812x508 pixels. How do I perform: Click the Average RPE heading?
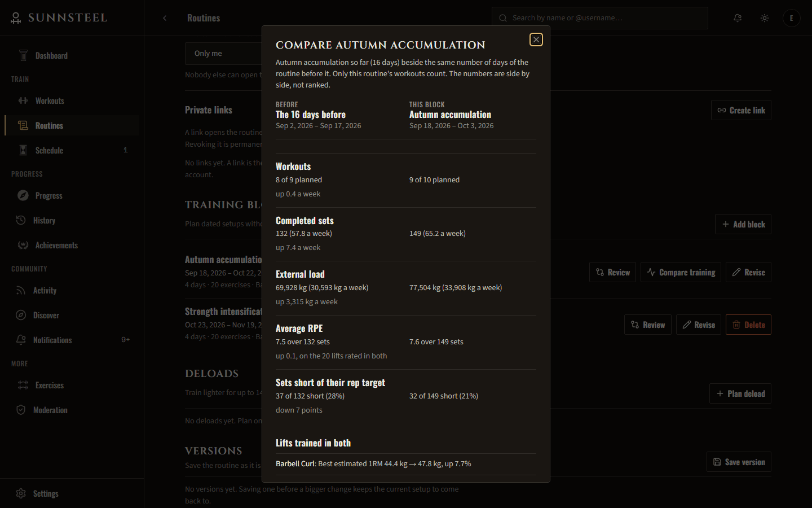click(x=299, y=329)
